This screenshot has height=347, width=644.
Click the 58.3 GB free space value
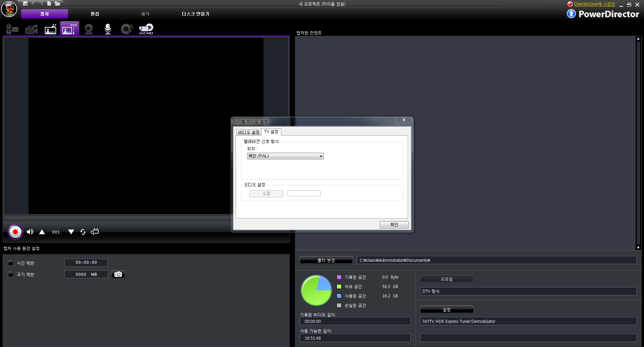390,287
